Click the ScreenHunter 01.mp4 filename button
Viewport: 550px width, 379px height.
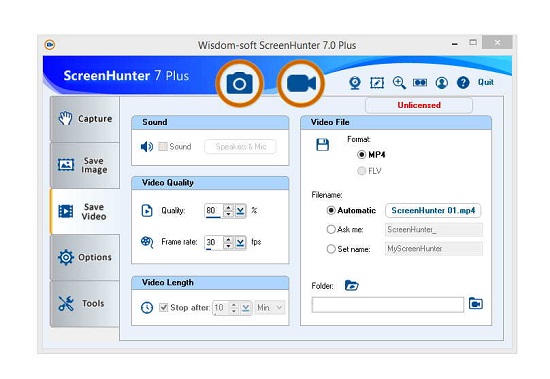click(x=433, y=211)
